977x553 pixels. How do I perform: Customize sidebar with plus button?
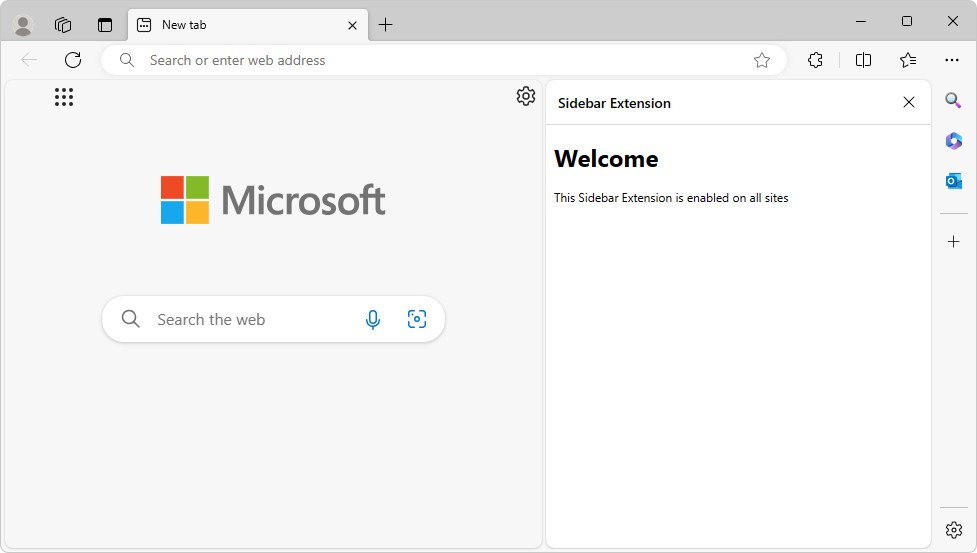tap(953, 242)
